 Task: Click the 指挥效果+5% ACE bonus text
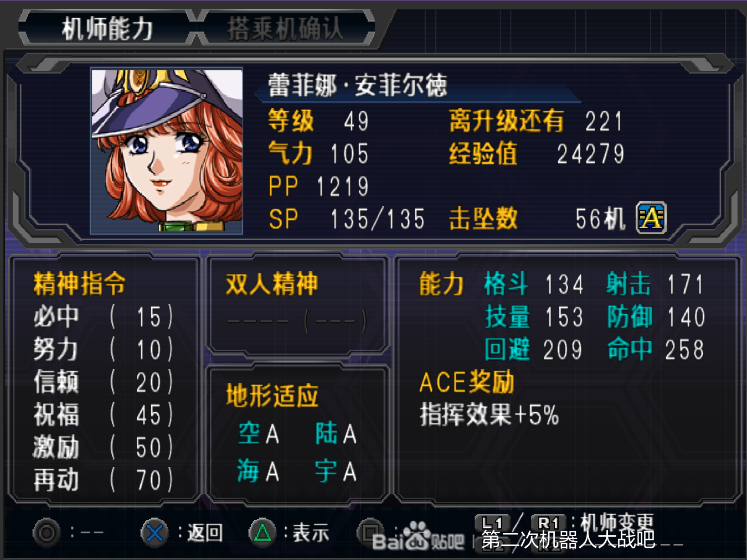(x=489, y=414)
